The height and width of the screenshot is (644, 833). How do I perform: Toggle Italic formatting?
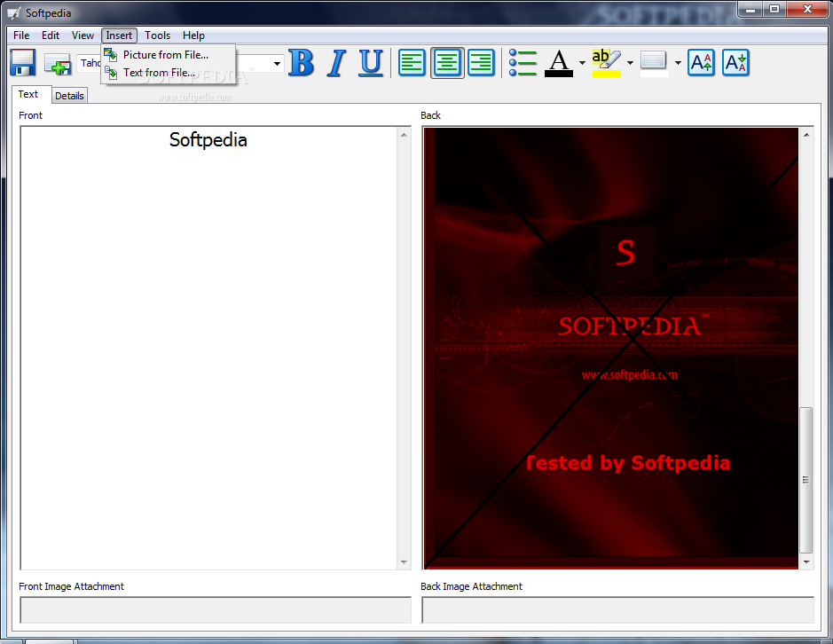pyautogui.click(x=336, y=63)
